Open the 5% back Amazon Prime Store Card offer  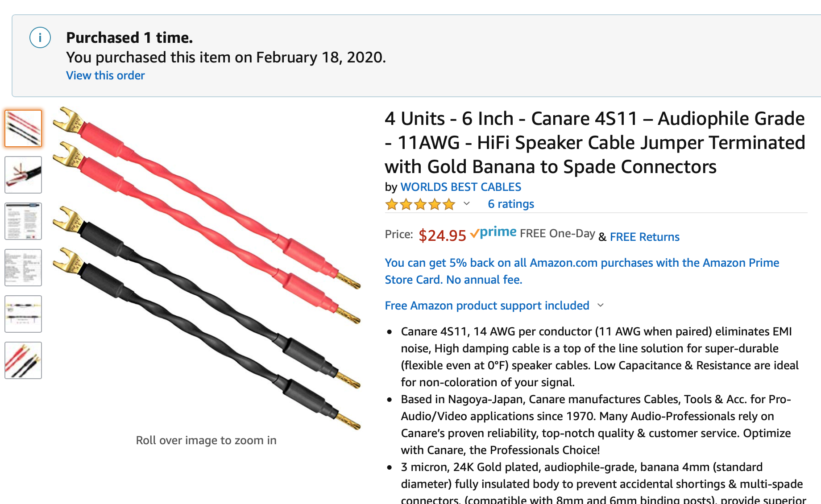tap(582, 271)
